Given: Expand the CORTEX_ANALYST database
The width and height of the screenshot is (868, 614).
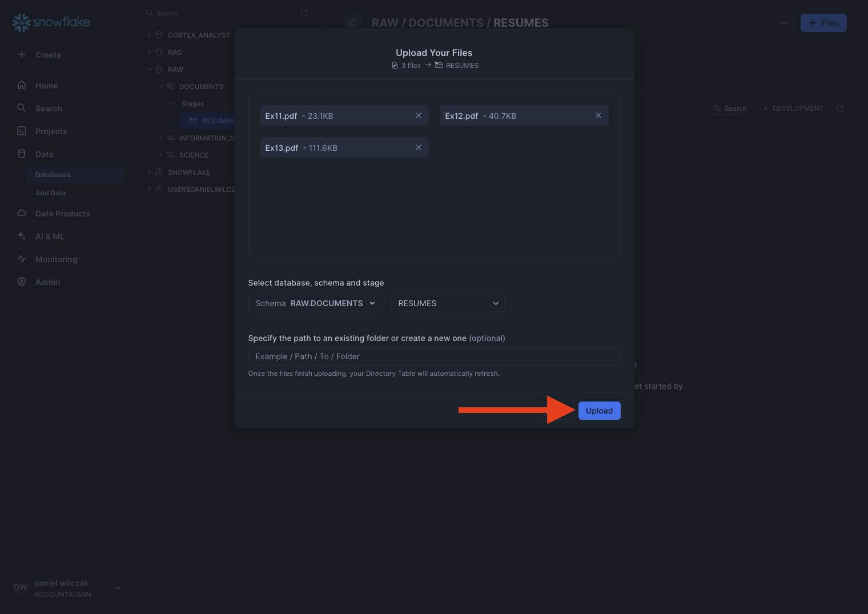Looking at the screenshot, I should (150, 35).
